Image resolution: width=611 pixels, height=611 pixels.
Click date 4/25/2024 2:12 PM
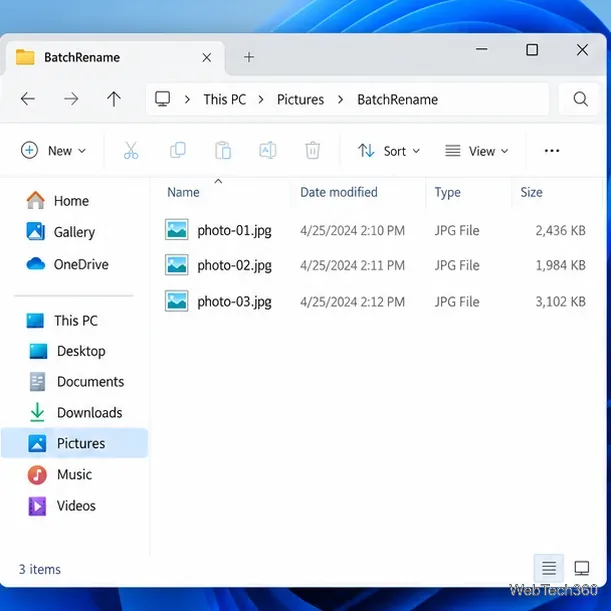[x=352, y=302]
